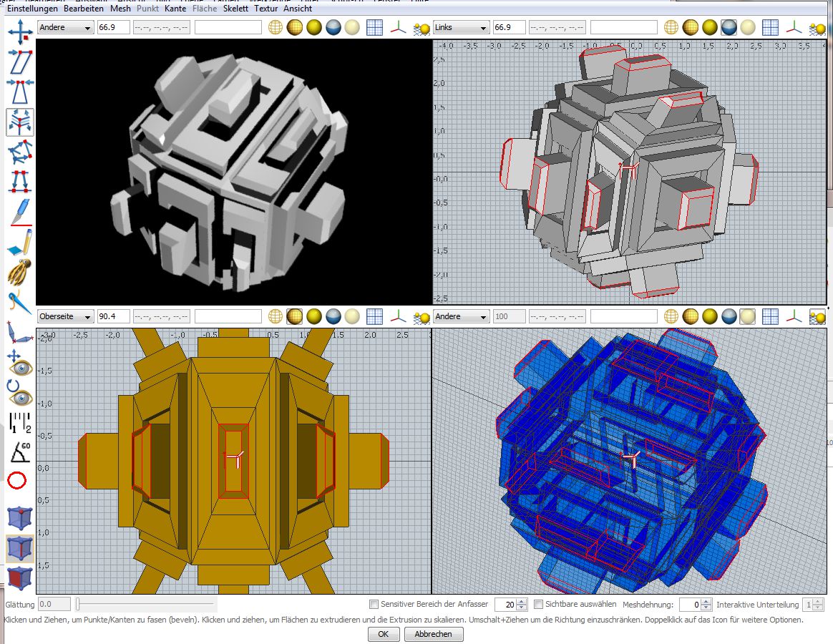Viewport: 833px width, 644px height.
Task: Select the Thicken mesh tool
Action: pos(20,152)
